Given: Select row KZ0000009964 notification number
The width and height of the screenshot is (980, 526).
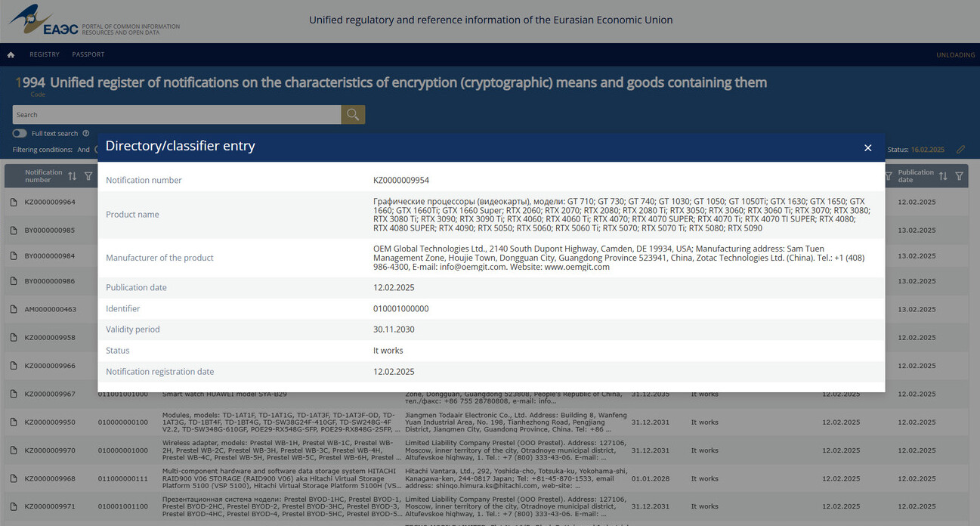Looking at the screenshot, I should pos(50,203).
